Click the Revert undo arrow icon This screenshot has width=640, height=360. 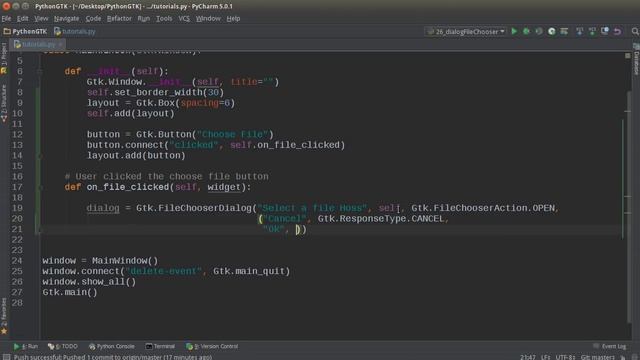[618, 31]
